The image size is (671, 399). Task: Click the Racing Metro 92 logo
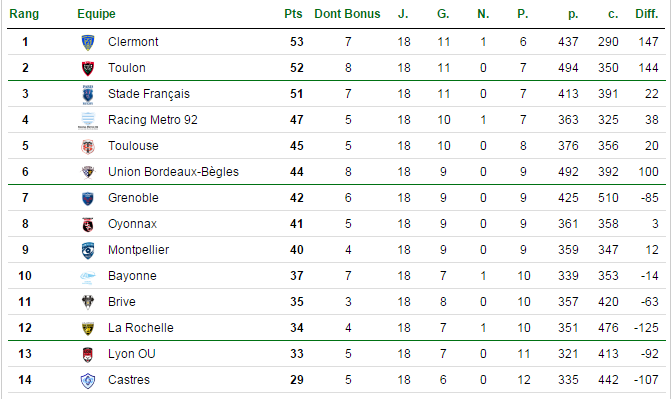88,120
